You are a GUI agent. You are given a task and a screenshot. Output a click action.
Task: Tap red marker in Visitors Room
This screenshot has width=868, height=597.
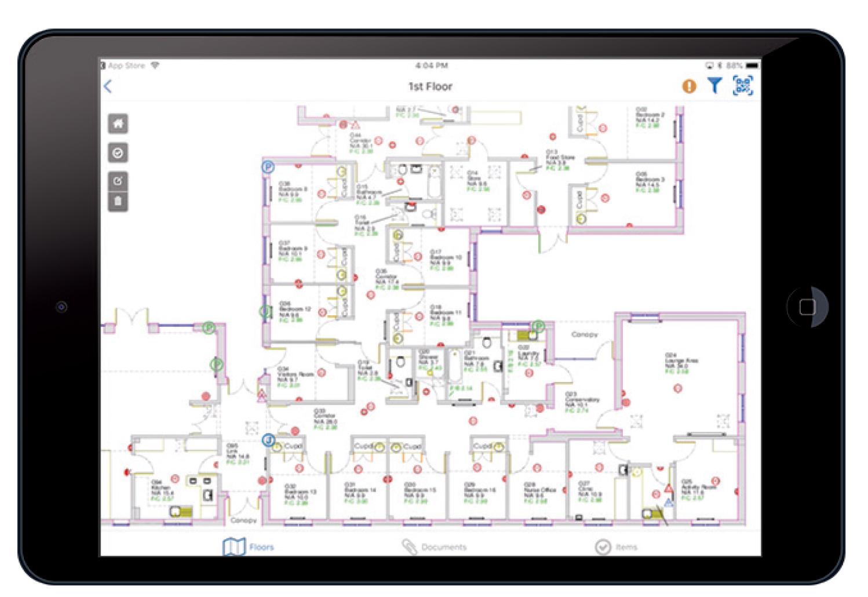pyautogui.click(x=321, y=373)
